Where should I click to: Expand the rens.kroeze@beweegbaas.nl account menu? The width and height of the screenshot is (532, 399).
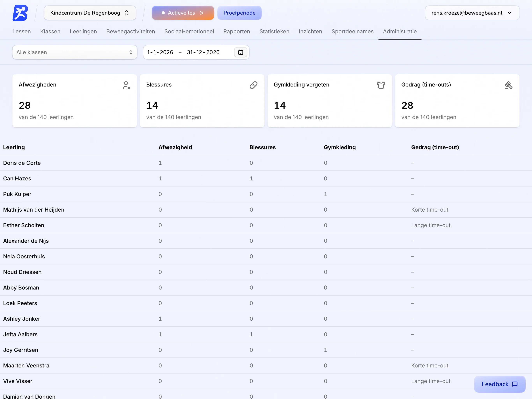(472, 13)
